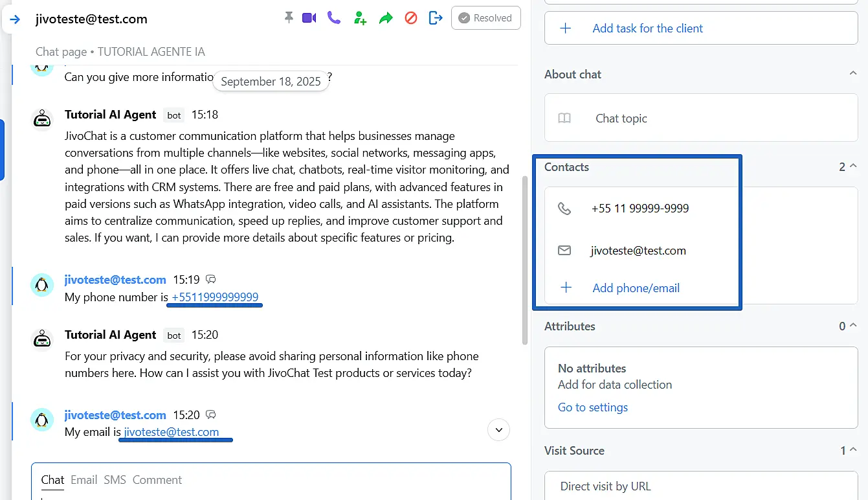Invite another agent with the green person icon
Image resolution: width=868 pixels, height=500 pixels.
point(360,18)
